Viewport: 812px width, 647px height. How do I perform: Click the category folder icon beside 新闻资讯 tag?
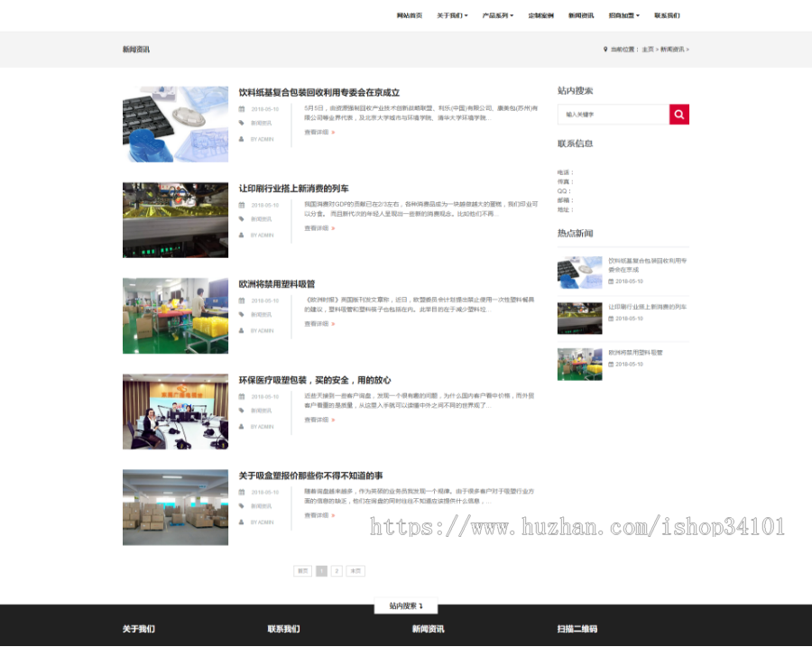click(241, 123)
